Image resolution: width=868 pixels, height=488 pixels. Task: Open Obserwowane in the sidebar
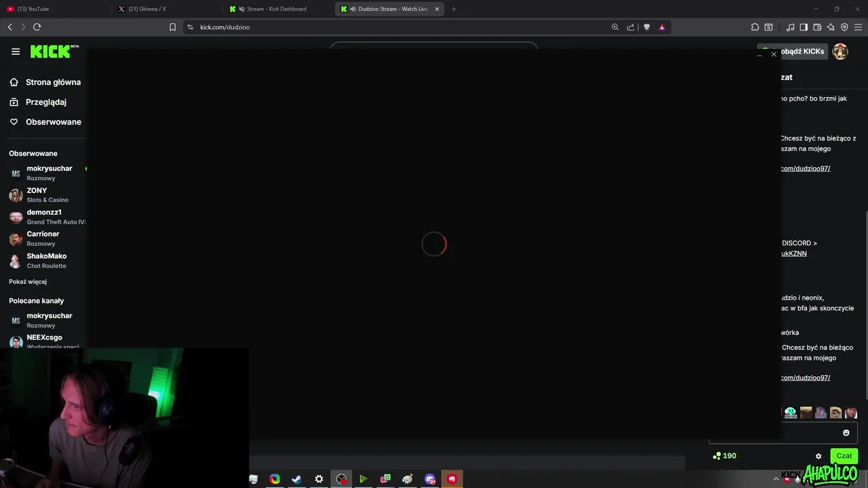(x=45, y=122)
